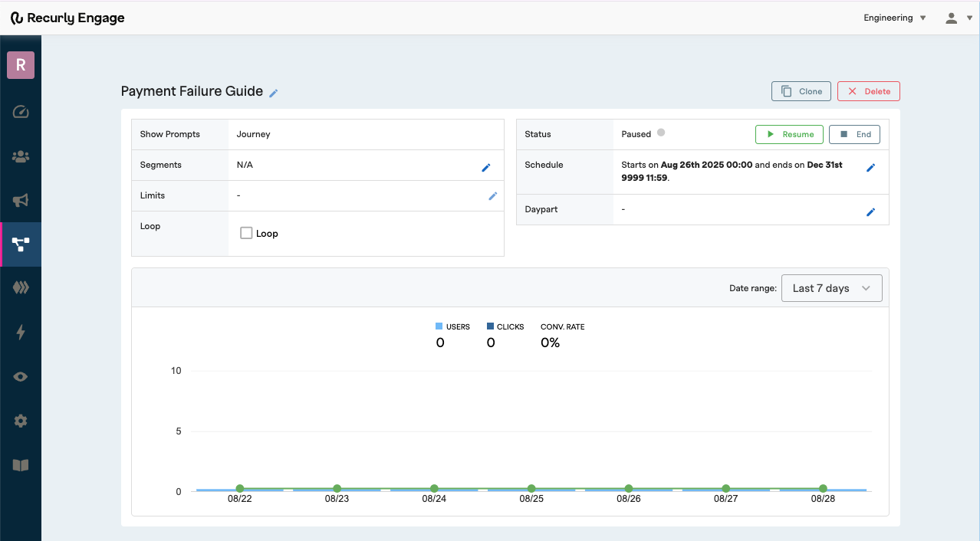This screenshot has height=541, width=980.
Task: Click the Journey value of Show Prompts
Action: click(x=253, y=134)
